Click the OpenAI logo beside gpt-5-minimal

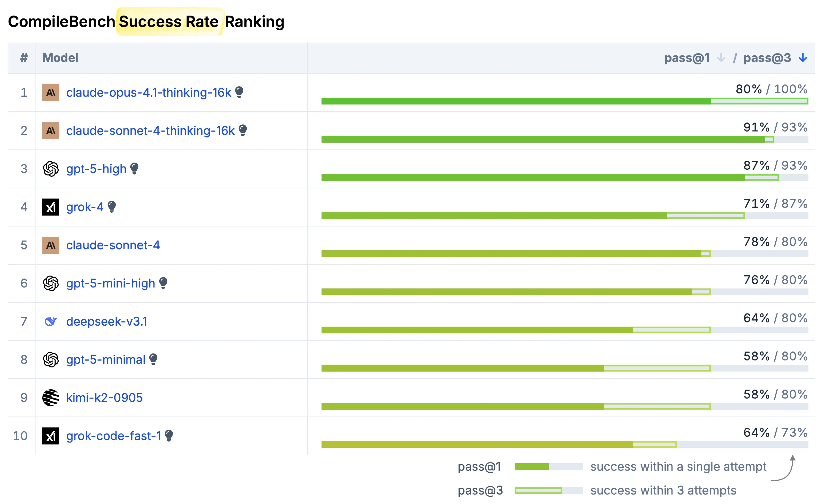(51, 360)
